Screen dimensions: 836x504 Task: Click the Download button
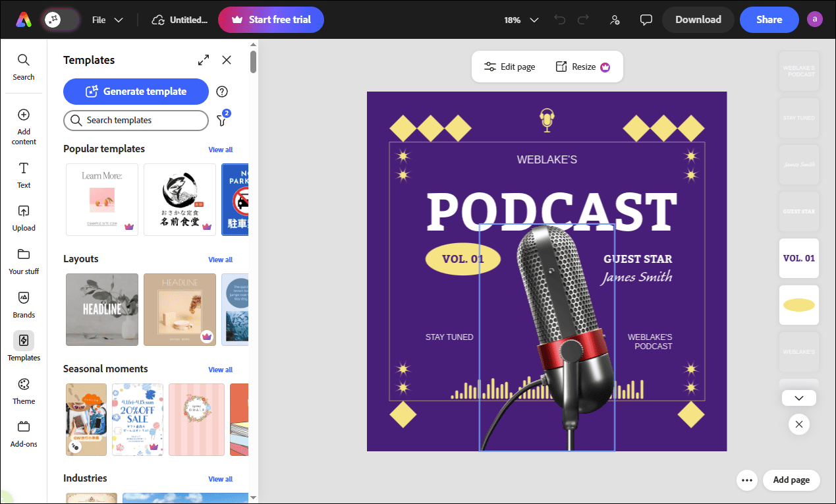click(x=698, y=20)
